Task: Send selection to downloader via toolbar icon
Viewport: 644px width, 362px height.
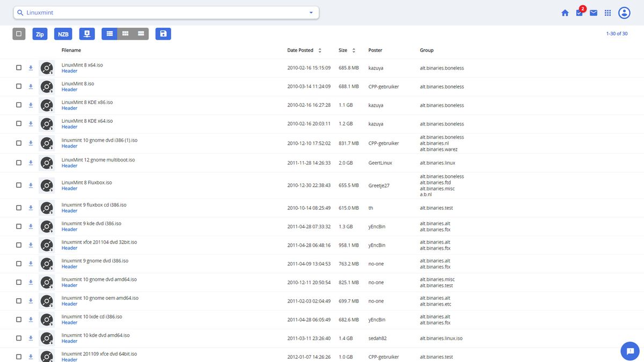Action: (x=86, y=33)
